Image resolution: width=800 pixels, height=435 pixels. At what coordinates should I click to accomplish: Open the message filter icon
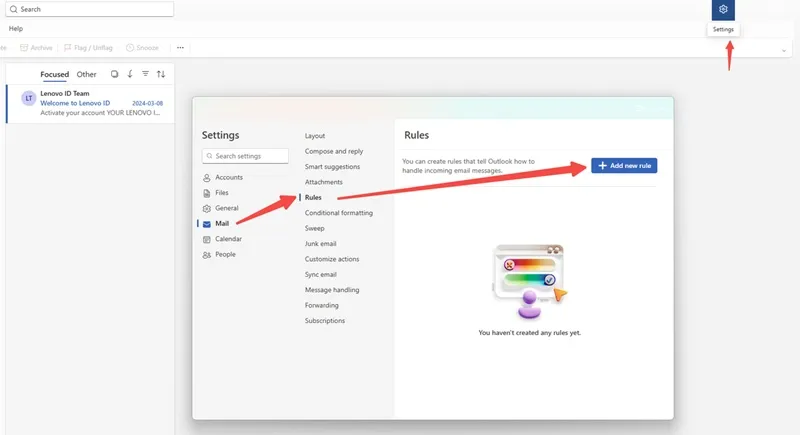point(145,74)
